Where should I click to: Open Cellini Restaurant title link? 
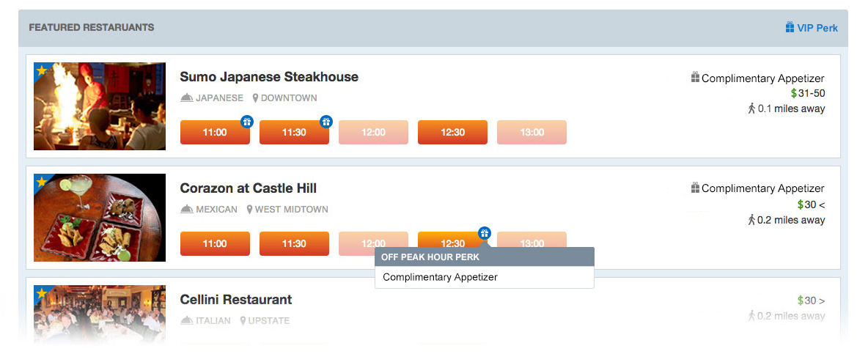click(x=236, y=300)
